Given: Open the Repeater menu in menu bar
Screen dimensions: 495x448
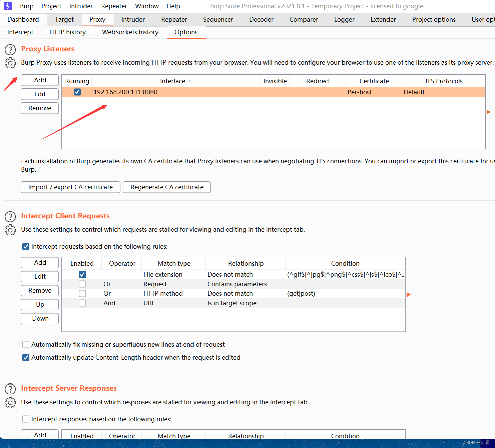Looking at the screenshot, I should (114, 6).
